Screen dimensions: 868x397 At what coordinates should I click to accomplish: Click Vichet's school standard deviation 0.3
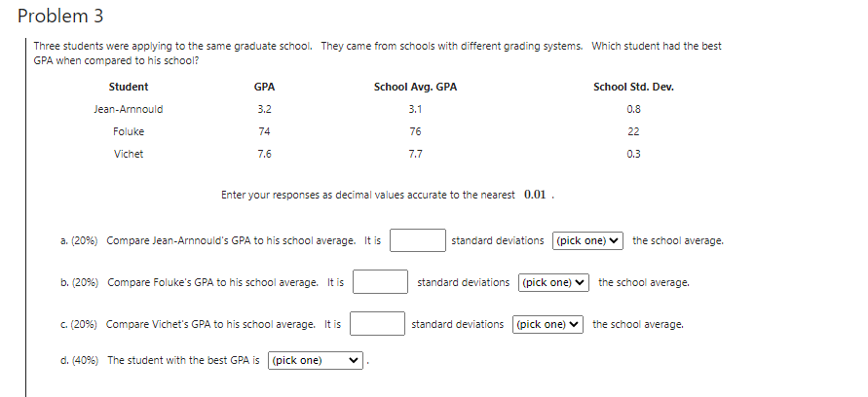634,154
